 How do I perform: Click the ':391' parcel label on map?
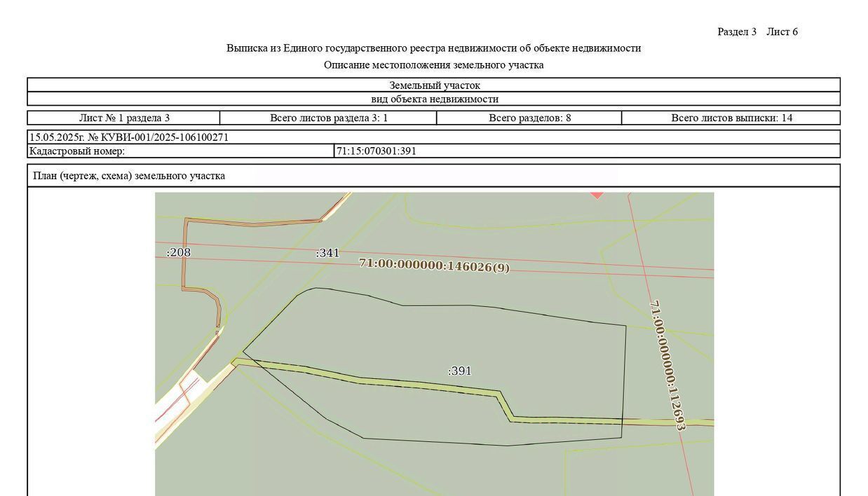click(x=460, y=371)
